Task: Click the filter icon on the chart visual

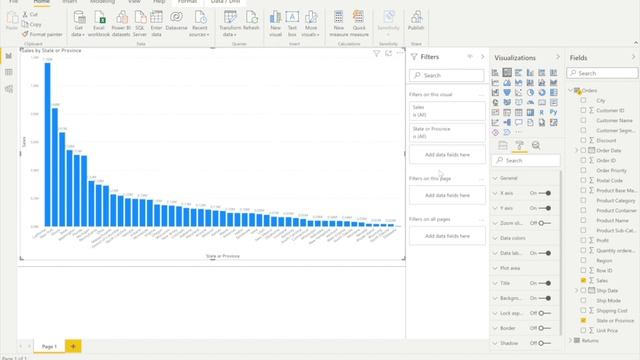Action: [x=376, y=53]
